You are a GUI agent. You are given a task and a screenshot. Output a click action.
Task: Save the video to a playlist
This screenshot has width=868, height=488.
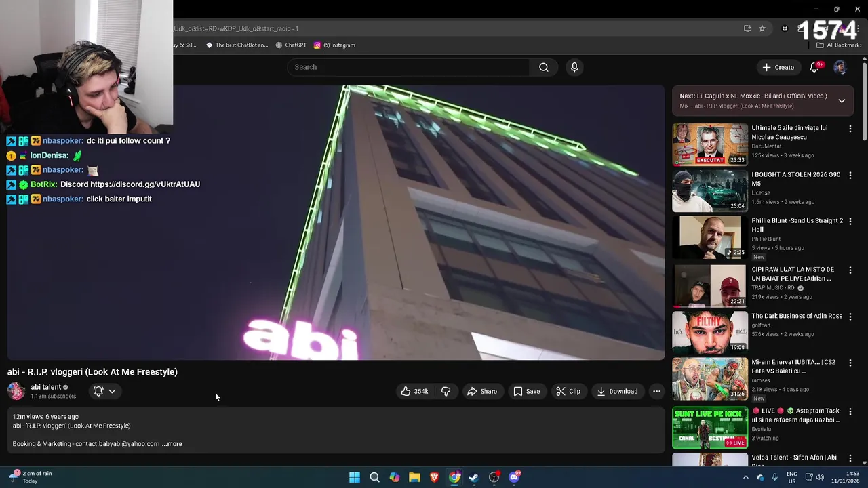527,391
